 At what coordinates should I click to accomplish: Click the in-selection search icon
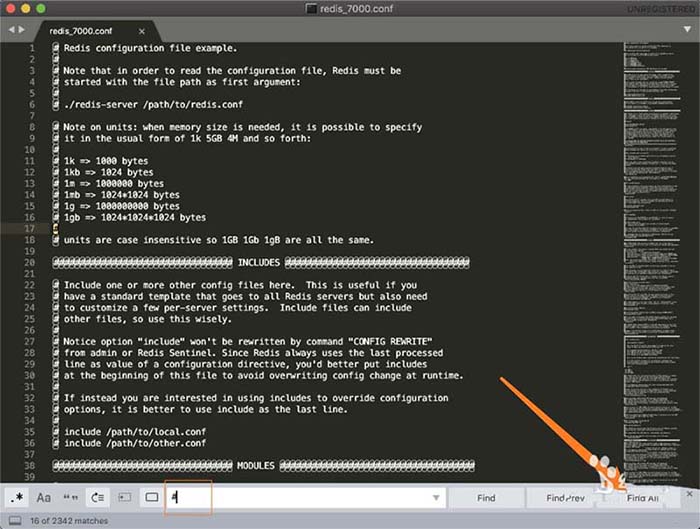point(125,497)
